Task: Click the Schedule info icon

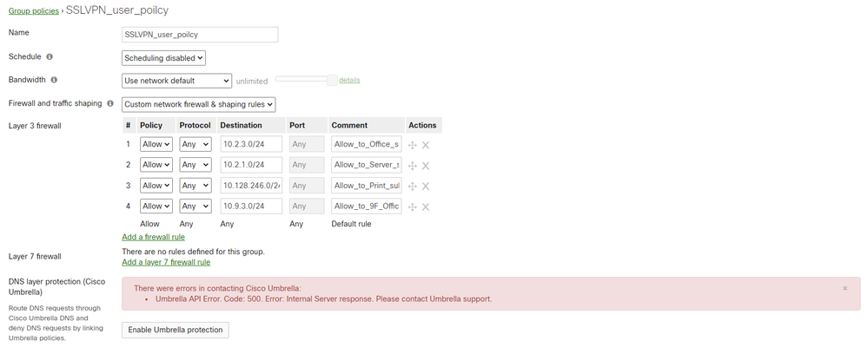Action: click(x=50, y=56)
